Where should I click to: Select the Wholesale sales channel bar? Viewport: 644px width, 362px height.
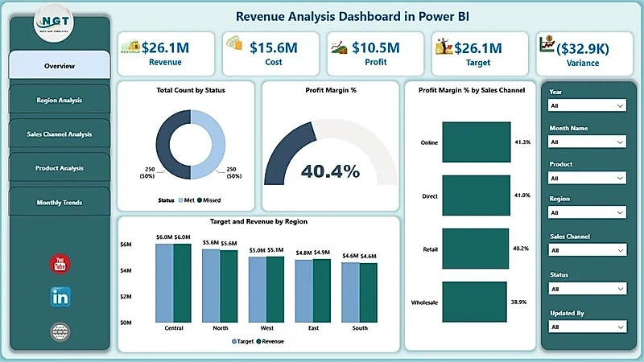[x=474, y=302]
